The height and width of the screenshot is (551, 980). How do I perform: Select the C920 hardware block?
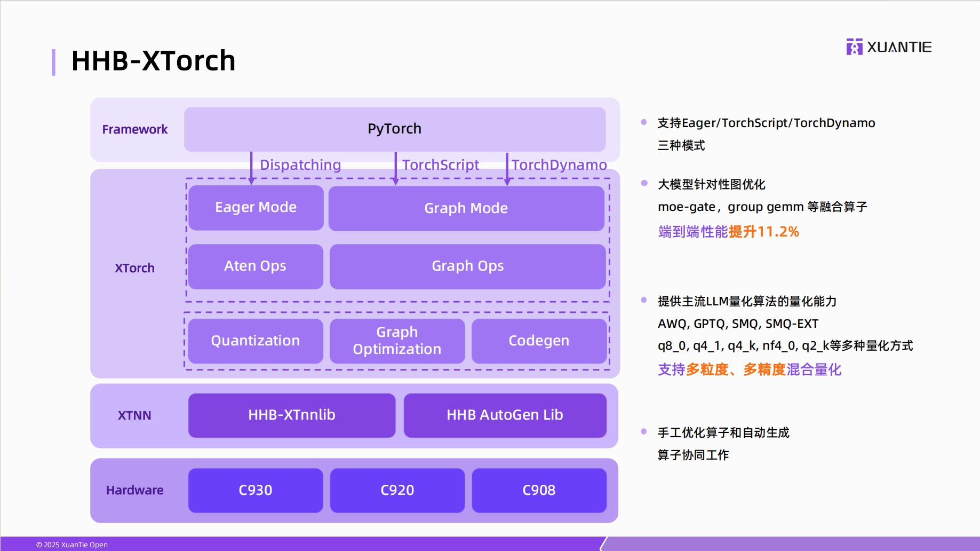tap(397, 491)
